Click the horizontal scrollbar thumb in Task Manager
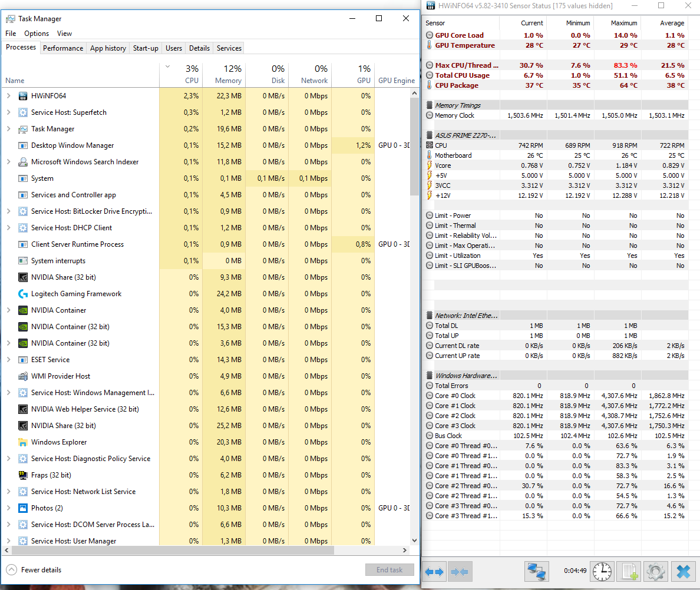Screen dimensions: 700x590 click(x=172, y=551)
